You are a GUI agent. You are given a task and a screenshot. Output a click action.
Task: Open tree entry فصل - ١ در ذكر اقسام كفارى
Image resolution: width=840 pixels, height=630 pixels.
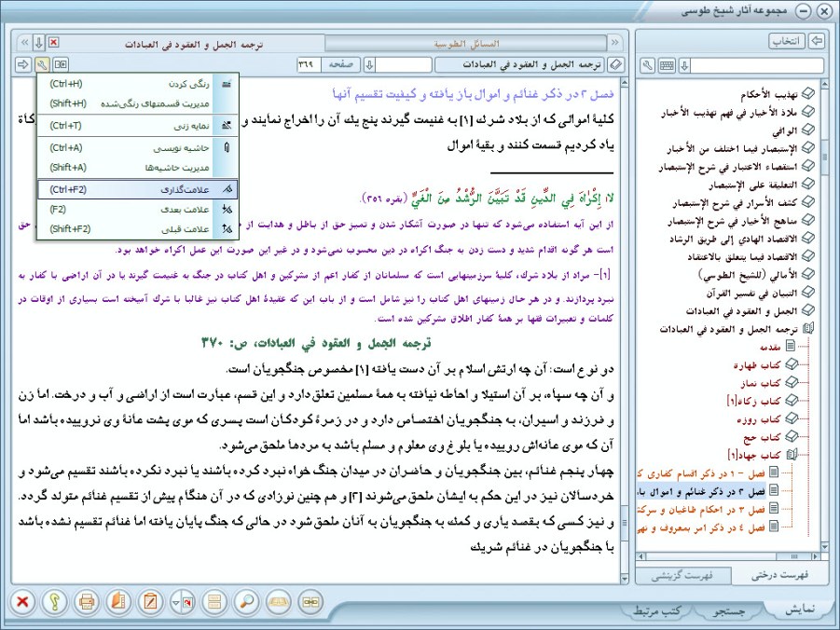(701, 473)
